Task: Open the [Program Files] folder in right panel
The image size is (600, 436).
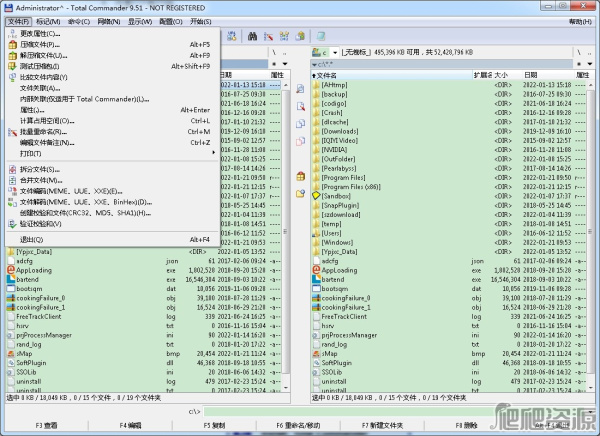Action: click(x=344, y=177)
